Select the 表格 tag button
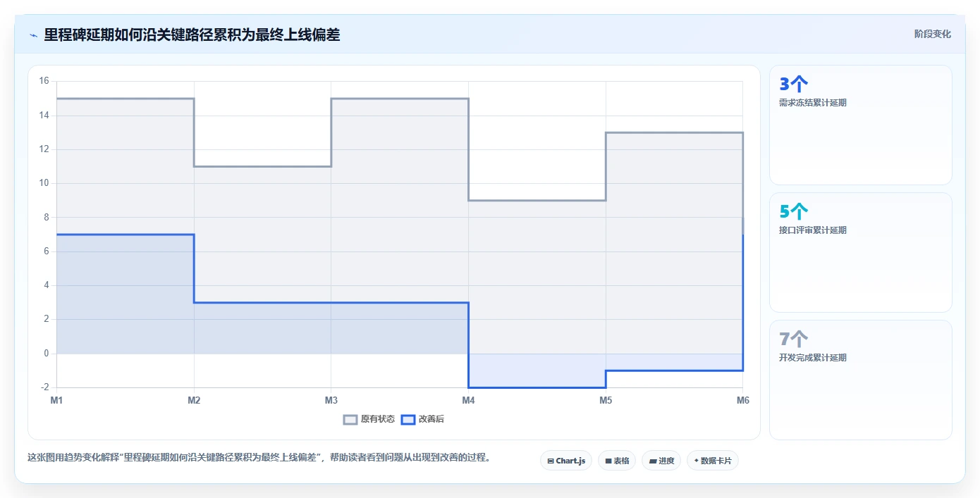980x498 pixels. (x=616, y=461)
